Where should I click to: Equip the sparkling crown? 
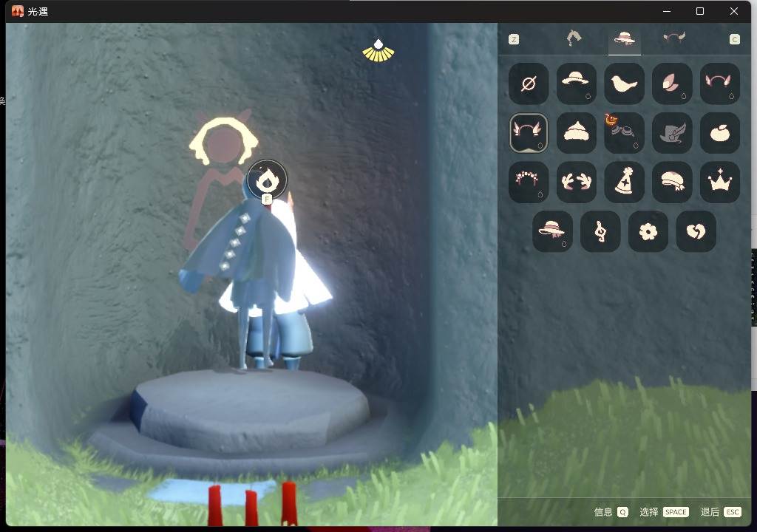tap(719, 182)
